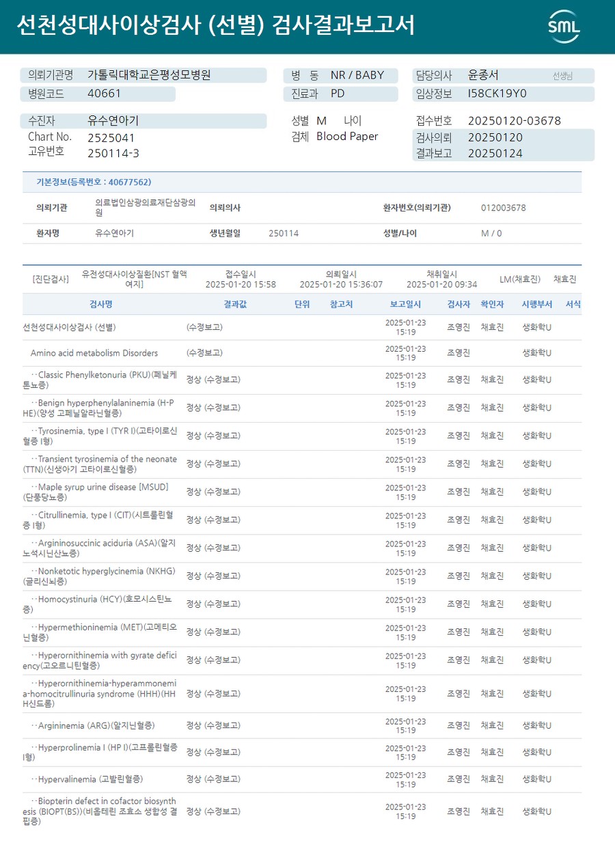Click the SML logo icon
The image size is (615, 868).
click(564, 27)
